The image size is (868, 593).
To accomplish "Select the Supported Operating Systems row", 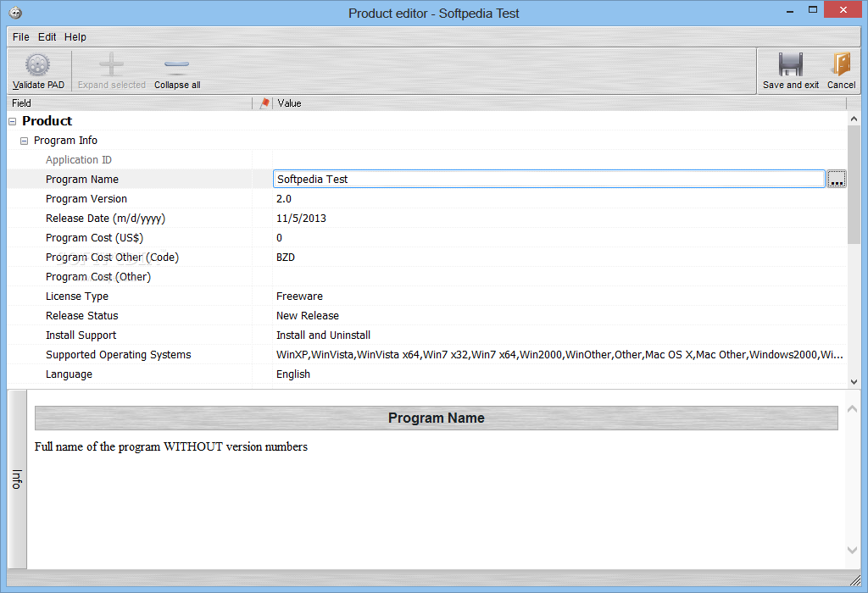I will coord(427,355).
